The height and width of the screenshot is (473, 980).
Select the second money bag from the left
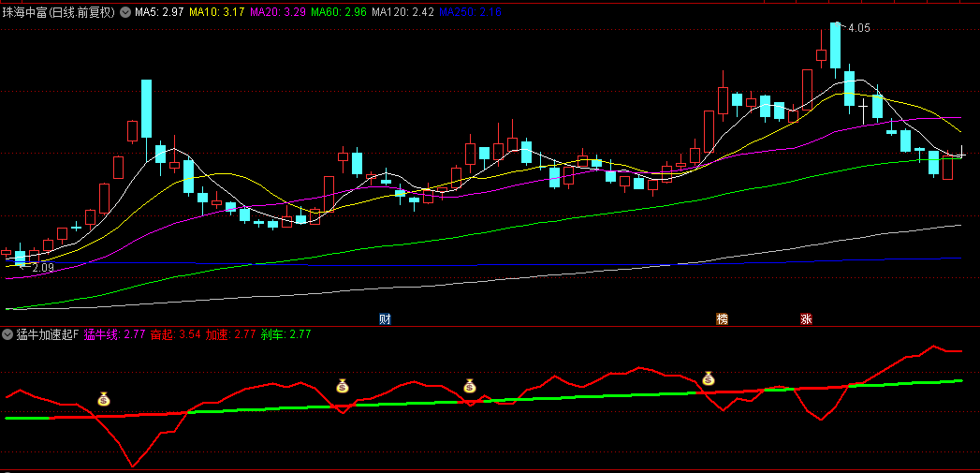pyautogui.click(x=342, y=386)
